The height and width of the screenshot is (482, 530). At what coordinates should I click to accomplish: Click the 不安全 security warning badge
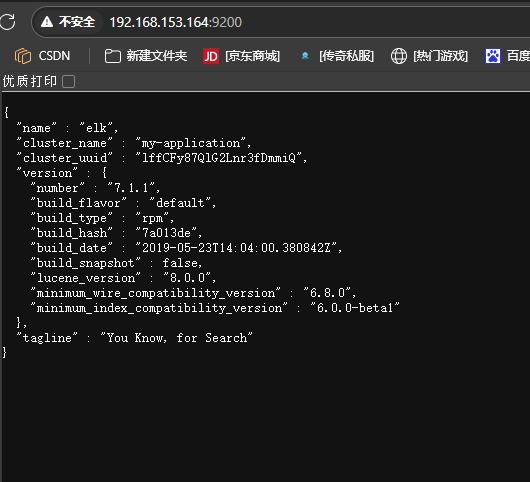click(68, 22)
